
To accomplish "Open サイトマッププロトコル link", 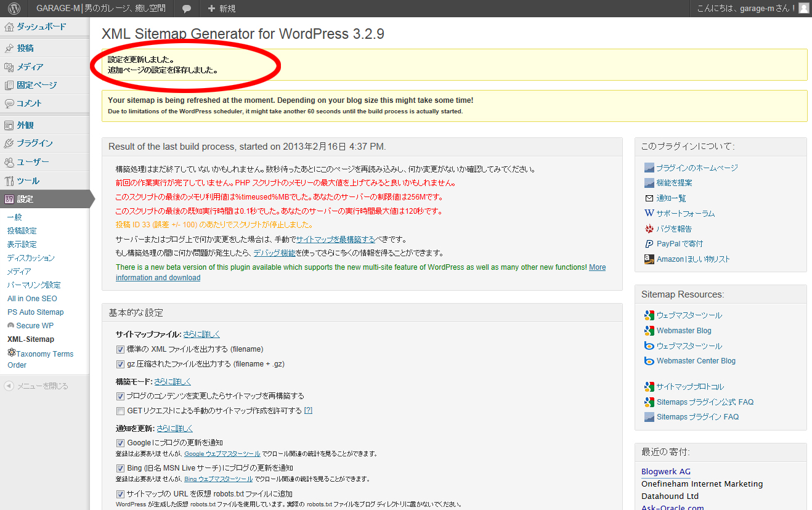I will [x=690, y=387].
